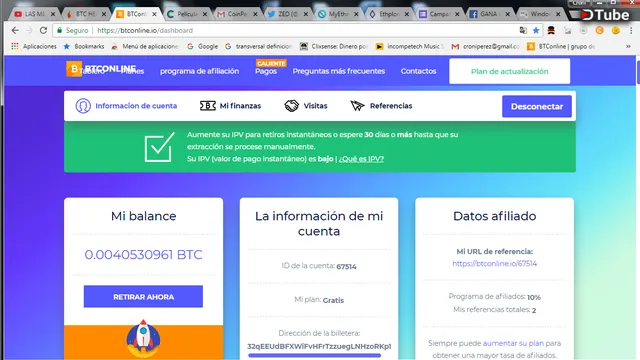This screenshot has height=360, width=640.
Task: Select Informacion de cuenta tab text
Action: pyautogui.click(x=136, y=106)
